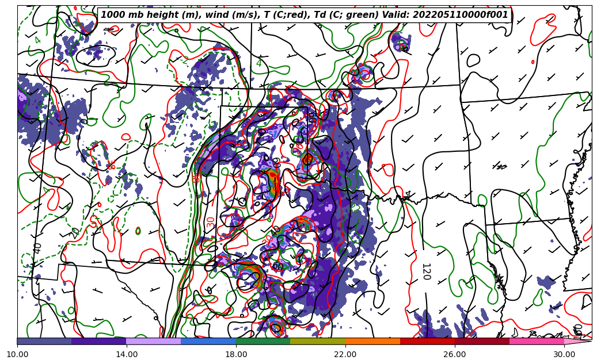
Task: Click the 18.00 colorbar tick label
Action: (x=235, y=354)
